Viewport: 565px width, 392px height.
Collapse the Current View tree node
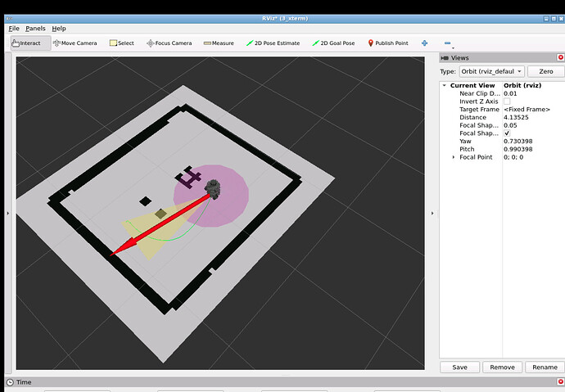[444, 86]
